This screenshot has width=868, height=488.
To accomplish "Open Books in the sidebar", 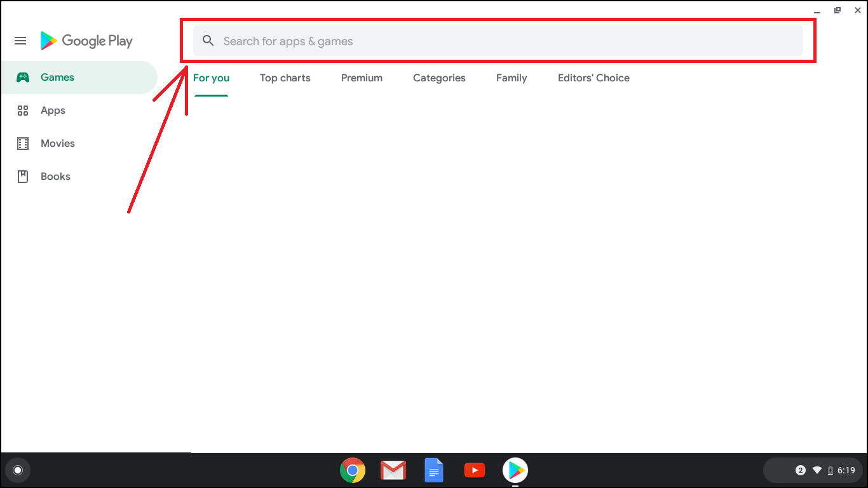I will click(55, 177).
